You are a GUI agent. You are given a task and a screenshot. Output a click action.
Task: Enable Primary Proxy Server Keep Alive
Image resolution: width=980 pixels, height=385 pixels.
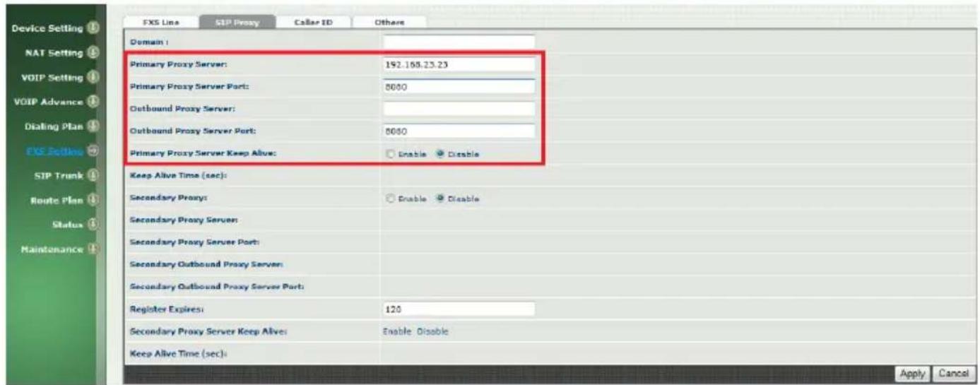tap(389, 154)
